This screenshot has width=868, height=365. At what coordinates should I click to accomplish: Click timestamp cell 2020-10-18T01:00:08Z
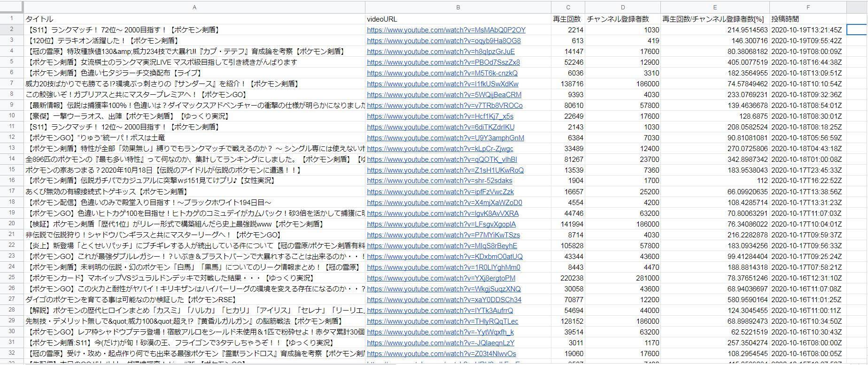(x=808, y=159)
